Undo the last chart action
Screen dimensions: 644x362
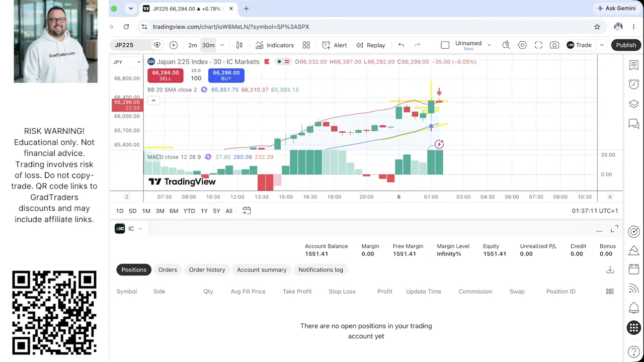click(x=401, y=45)
